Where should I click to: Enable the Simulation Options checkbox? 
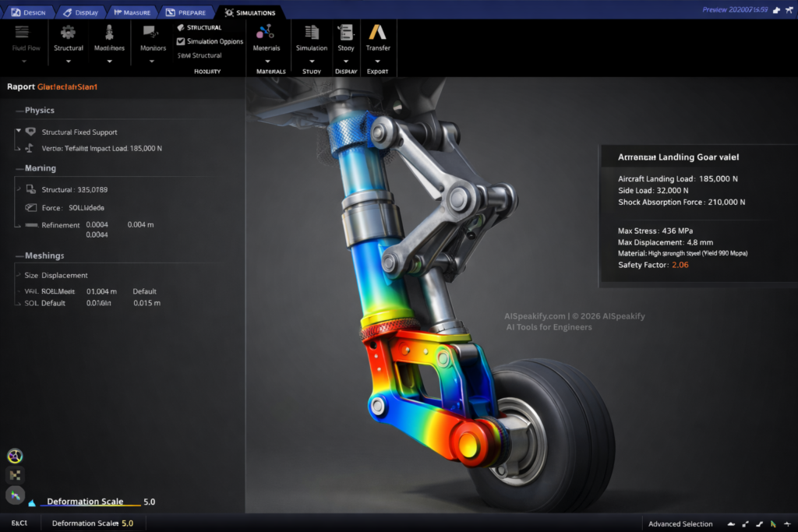click(x=182, y=41)
